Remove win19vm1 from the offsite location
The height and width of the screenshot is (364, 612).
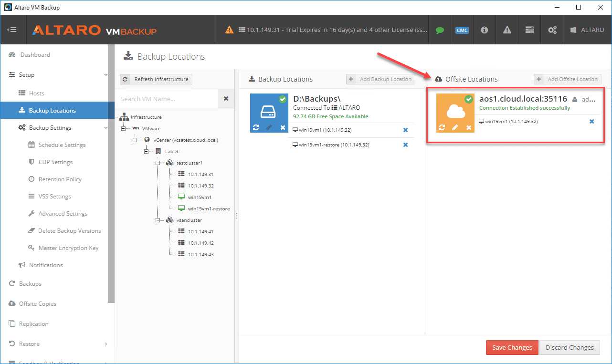tap(592, 121)
